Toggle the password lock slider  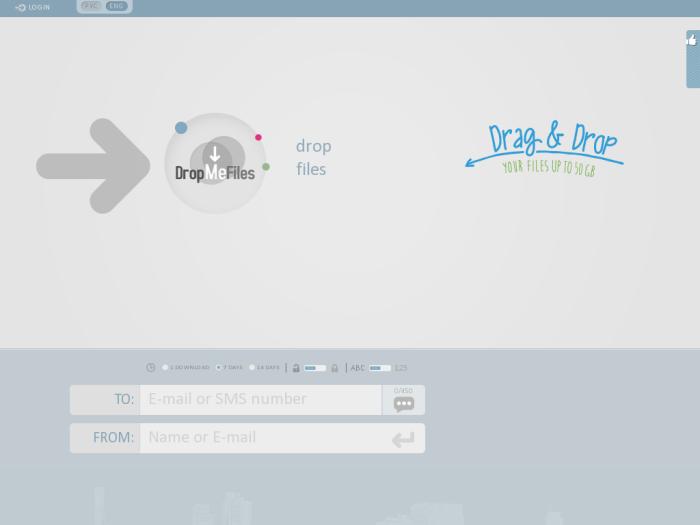pyautogui.click(x=315, y=368)
